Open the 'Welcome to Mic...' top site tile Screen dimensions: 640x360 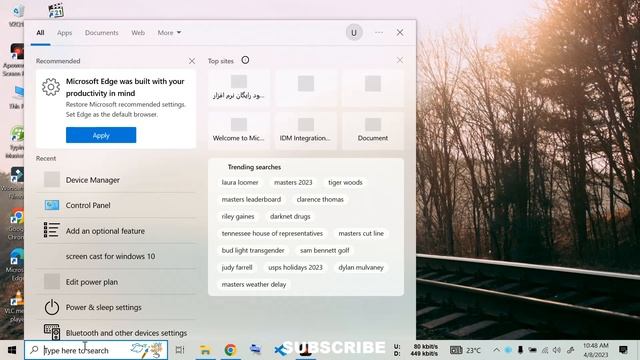pos(238,131)
